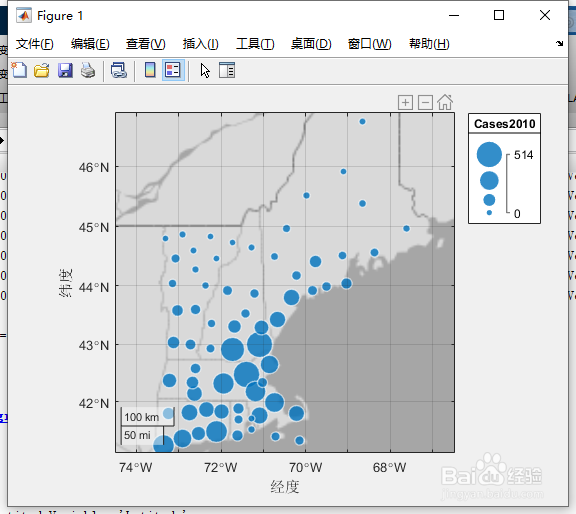Click the 70°W longitude tick label

[305, 468]
